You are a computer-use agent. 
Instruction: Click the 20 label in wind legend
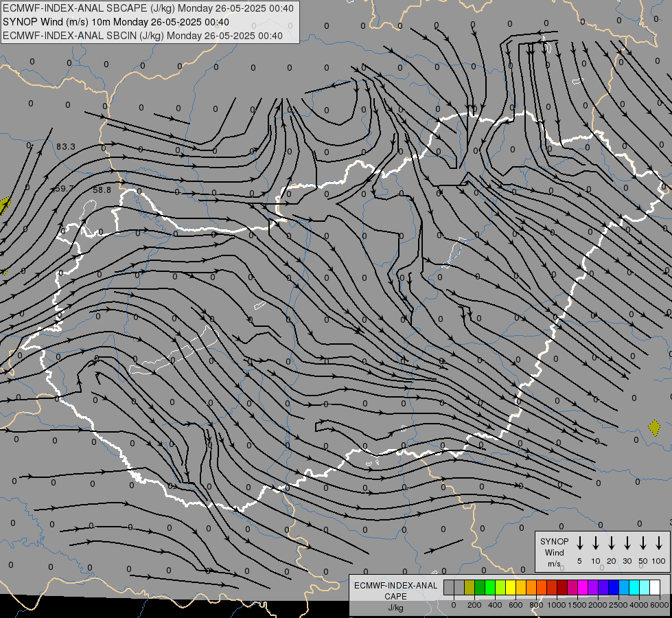coord(611,562)
